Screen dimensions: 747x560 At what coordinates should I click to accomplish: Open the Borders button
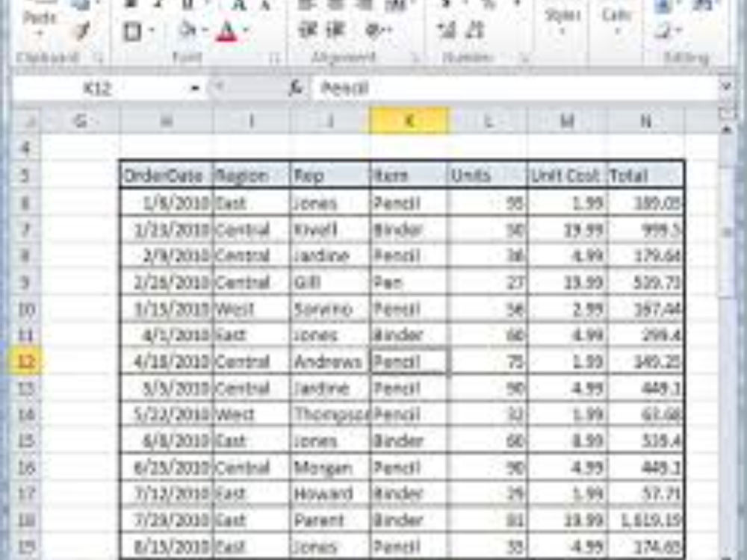pyautogui.click(x=132, y=31)
